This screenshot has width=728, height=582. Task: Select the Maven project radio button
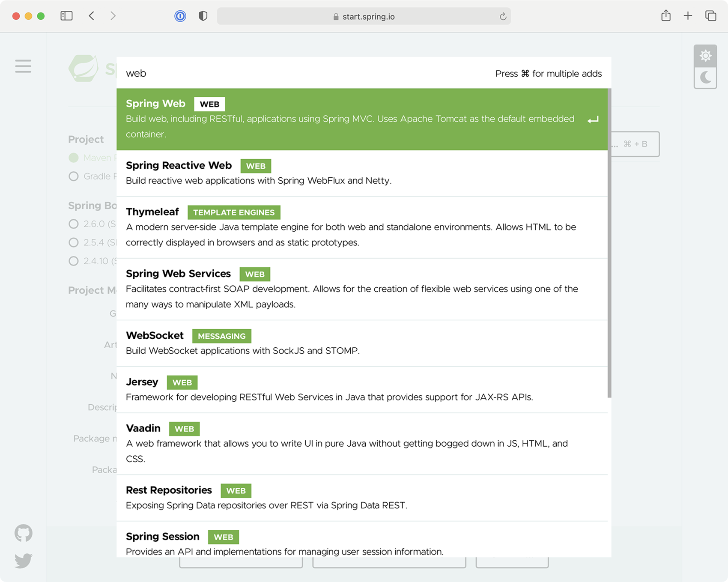(x=74, y=158)
